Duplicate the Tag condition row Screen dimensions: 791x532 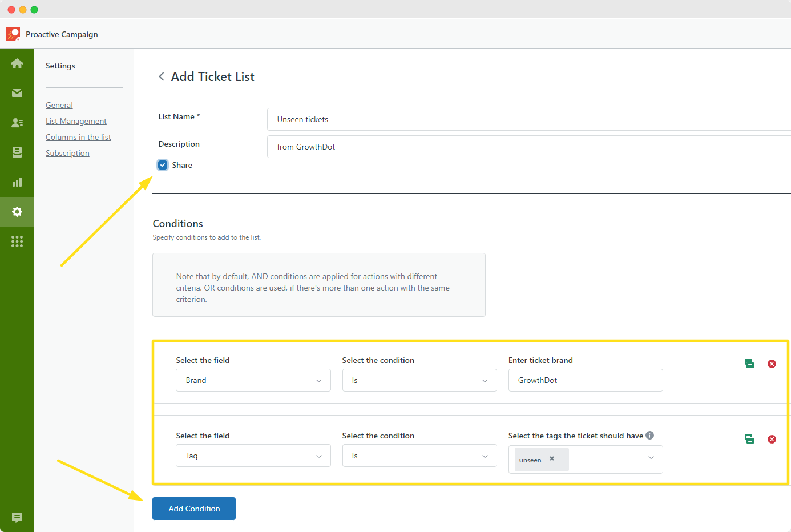point(749,439)
